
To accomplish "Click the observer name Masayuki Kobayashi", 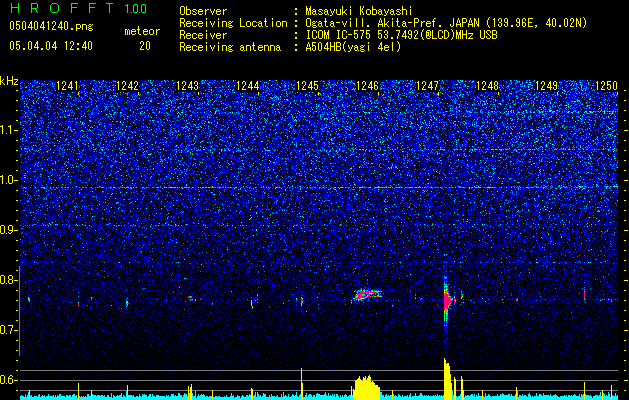I will click(358, 11).
